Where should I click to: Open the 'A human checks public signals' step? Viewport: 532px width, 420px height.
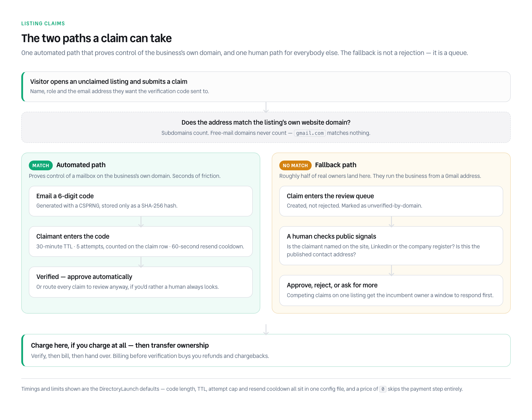tap(391, 246)
